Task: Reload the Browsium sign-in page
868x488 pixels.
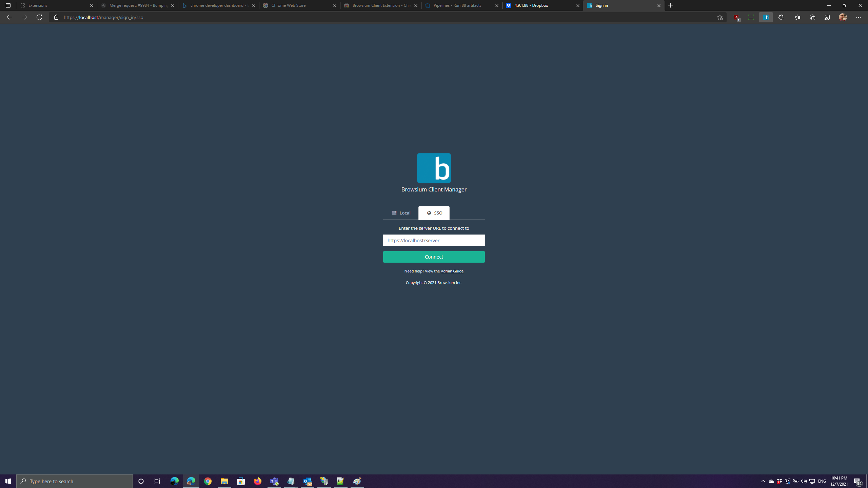Action: (x=39, y=17)
